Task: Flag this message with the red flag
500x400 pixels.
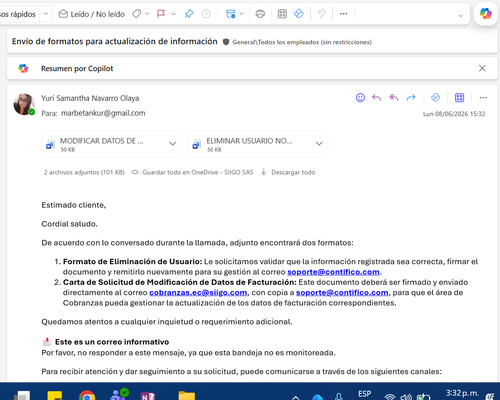Action: click(x=161, y=14)
